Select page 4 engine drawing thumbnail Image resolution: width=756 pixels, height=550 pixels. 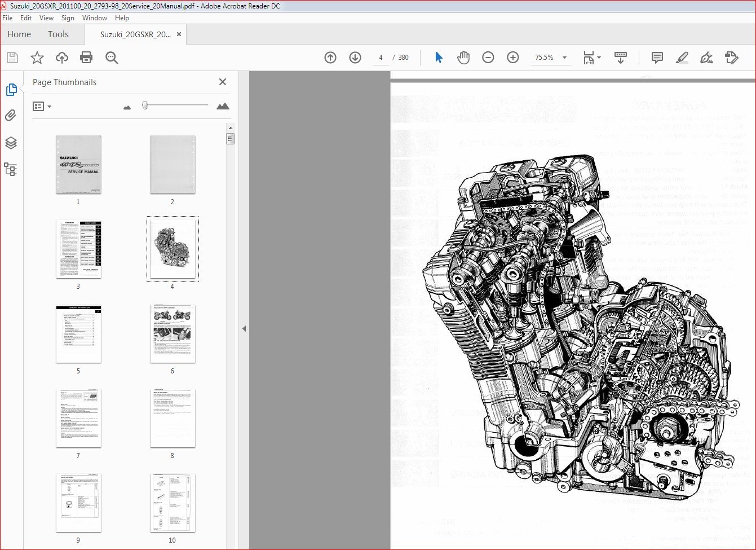click(x=173, y=249)
